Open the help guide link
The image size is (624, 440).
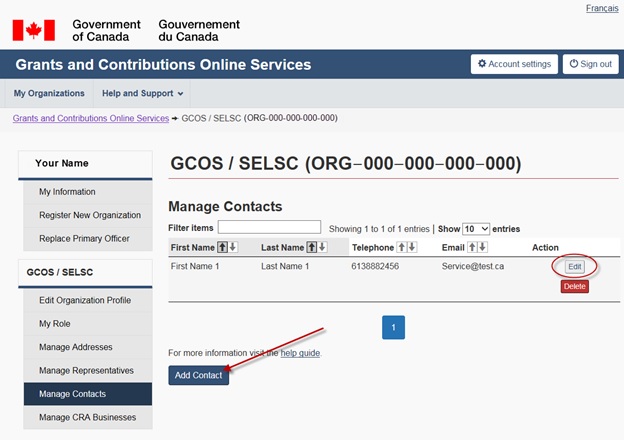click(300, 353)
